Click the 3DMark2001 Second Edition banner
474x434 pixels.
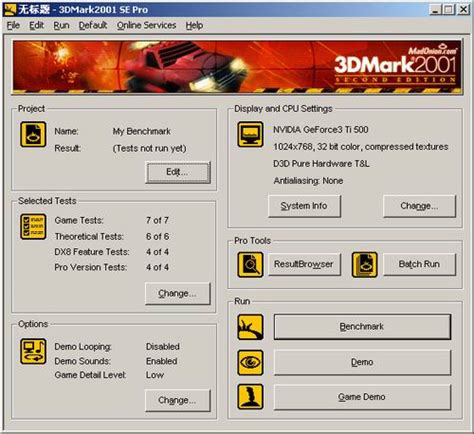click(x=237, y=67)
